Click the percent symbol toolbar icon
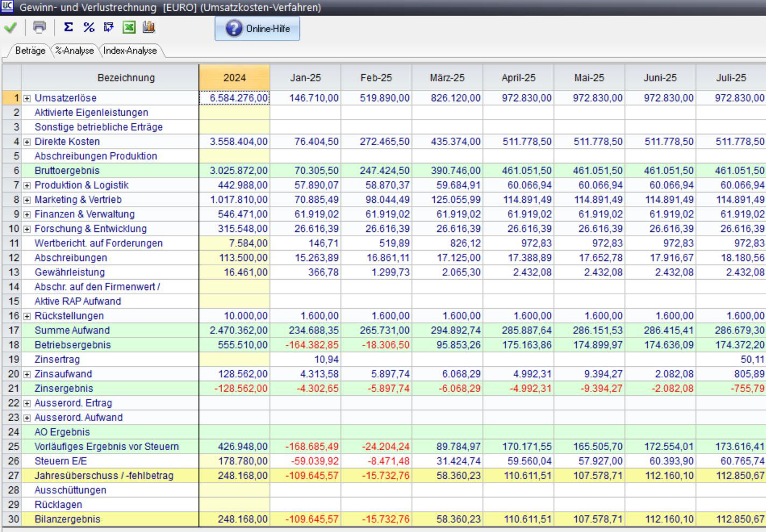The image size is (766, 532). pyautogui.click(x=89, y=27)
